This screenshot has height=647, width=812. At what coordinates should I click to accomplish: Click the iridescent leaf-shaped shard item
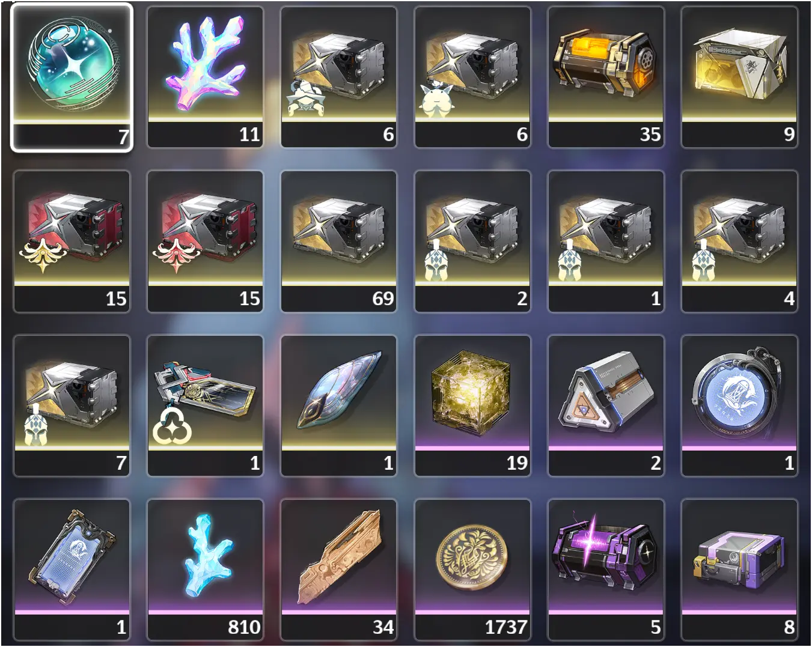339,406
